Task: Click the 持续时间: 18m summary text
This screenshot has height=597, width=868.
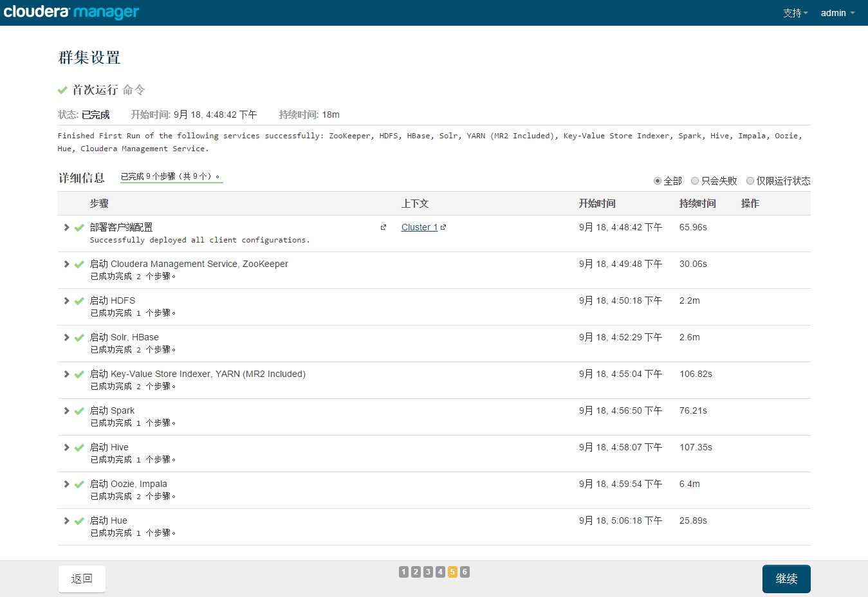Action: click(x=309, y=115)
